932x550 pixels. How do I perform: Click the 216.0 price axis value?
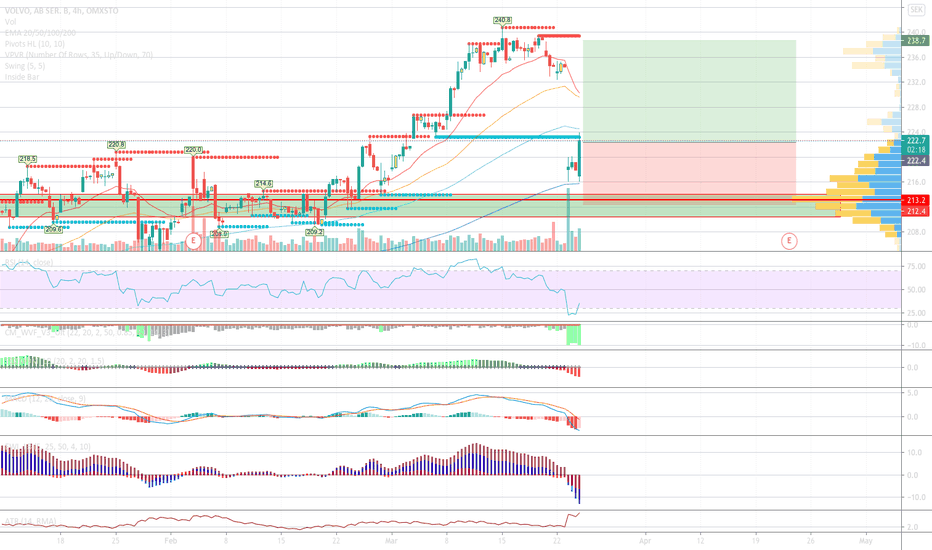coord(916,182)
